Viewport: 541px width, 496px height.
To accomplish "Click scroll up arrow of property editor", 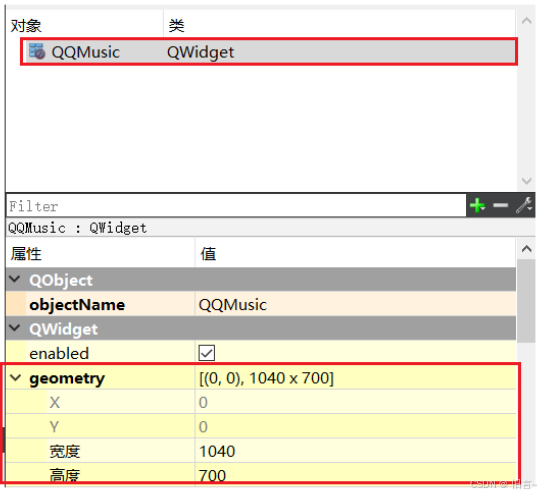I will coord(526,249).
